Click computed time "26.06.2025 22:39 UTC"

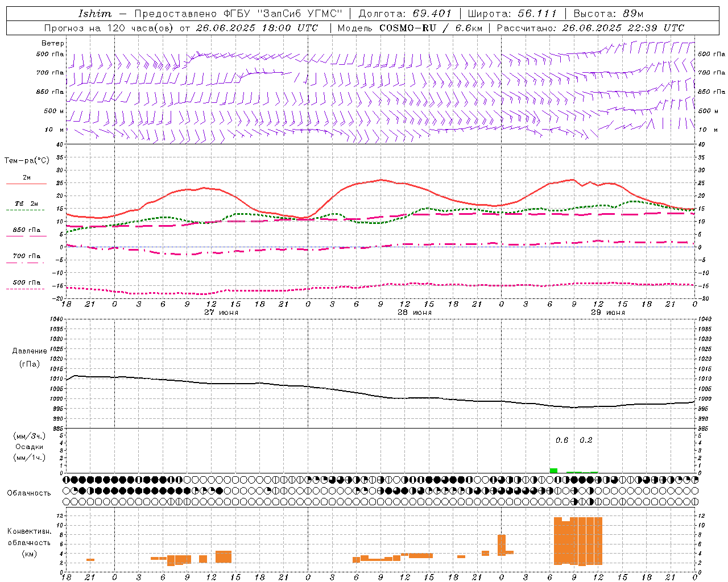pos(623,28)
